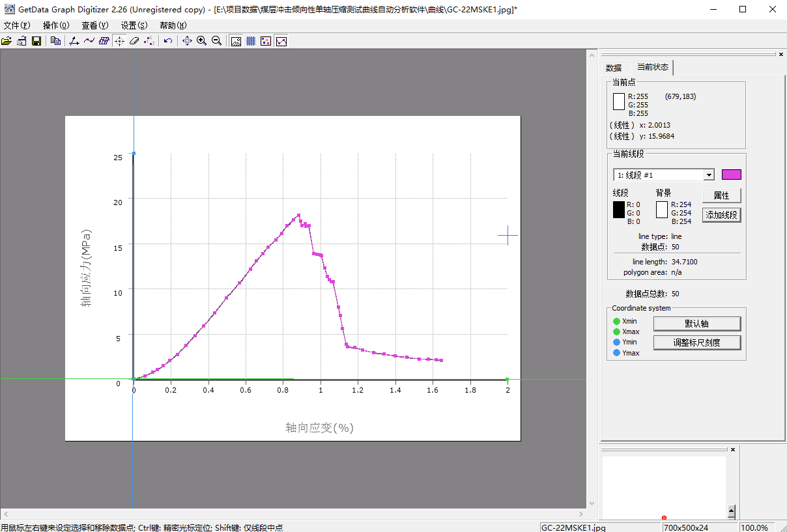Toggle show lines display icon

[281, 41]
